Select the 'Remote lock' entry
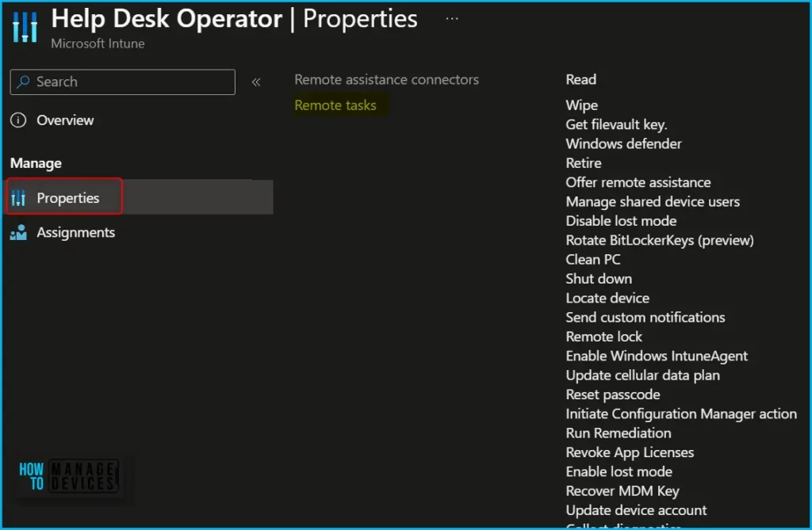 [x=603, y=337]
